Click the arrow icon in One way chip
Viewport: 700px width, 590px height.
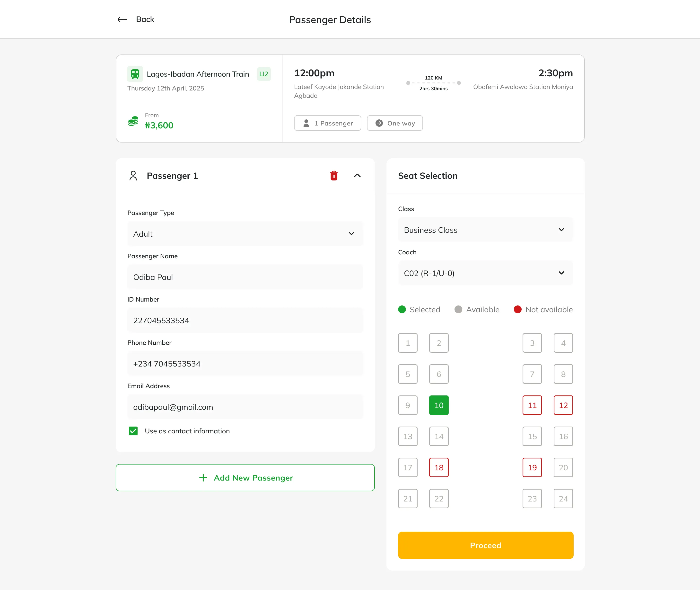coord(379,123)
